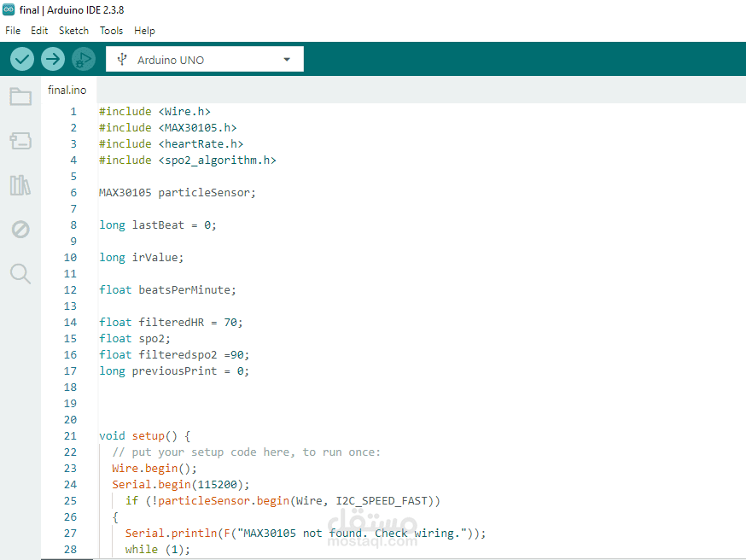Click the 'float filteredHR = 70;' line
Image resolution: width=746 pixels, height=560 pixels.
click(x=171, y=322)
